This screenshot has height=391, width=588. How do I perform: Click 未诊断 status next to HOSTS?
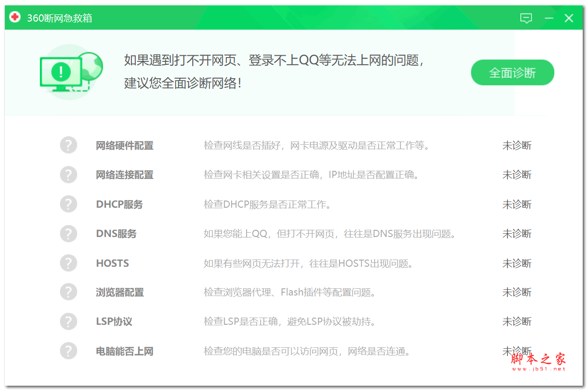click(517, 263)
